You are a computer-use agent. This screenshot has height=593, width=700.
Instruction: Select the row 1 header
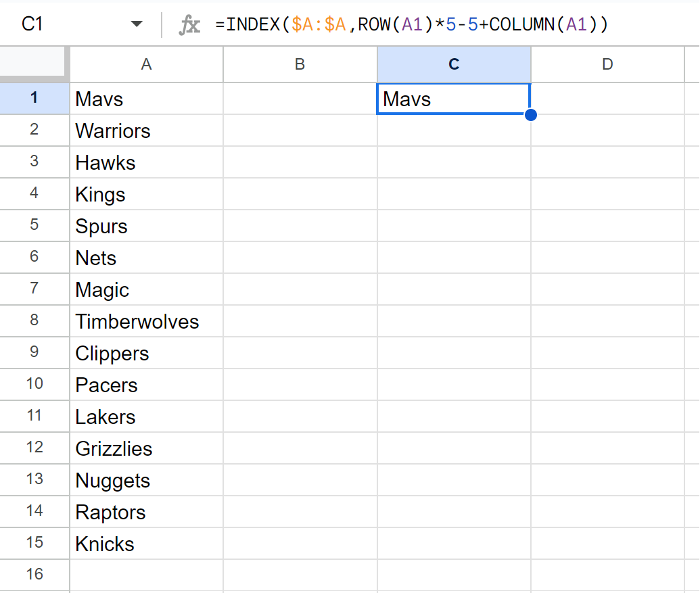34,98
